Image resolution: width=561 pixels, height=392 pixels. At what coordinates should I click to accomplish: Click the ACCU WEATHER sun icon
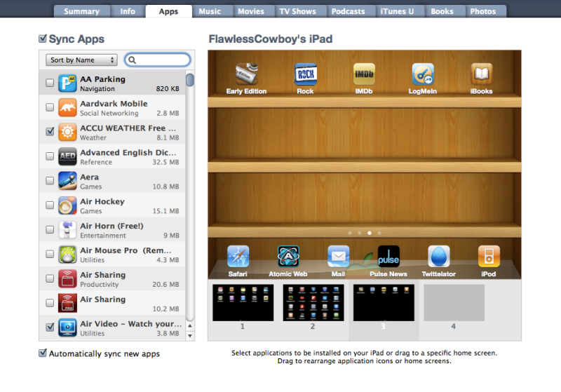67,132
